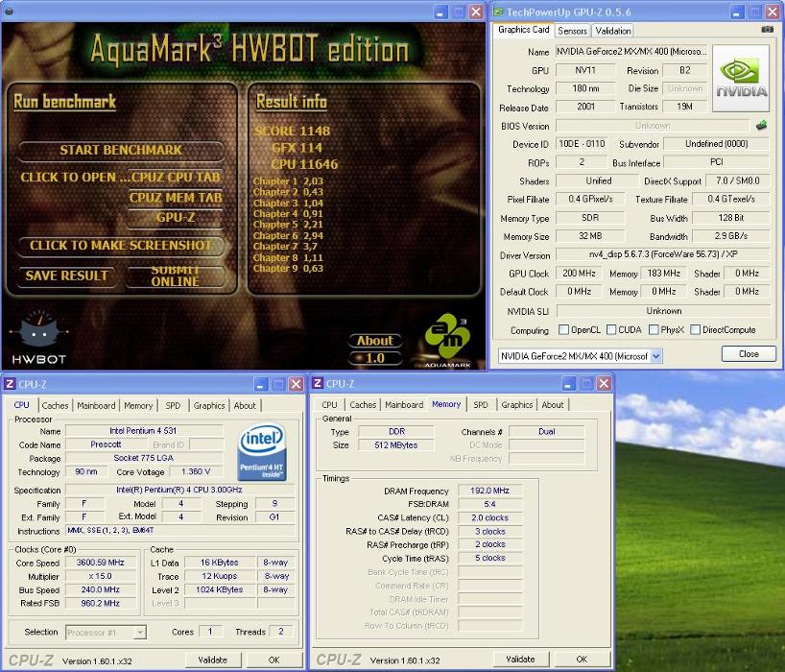Click the GPU-Z title bar app icon
This screenshot has width=785, height=672.
tap(498, 12)
